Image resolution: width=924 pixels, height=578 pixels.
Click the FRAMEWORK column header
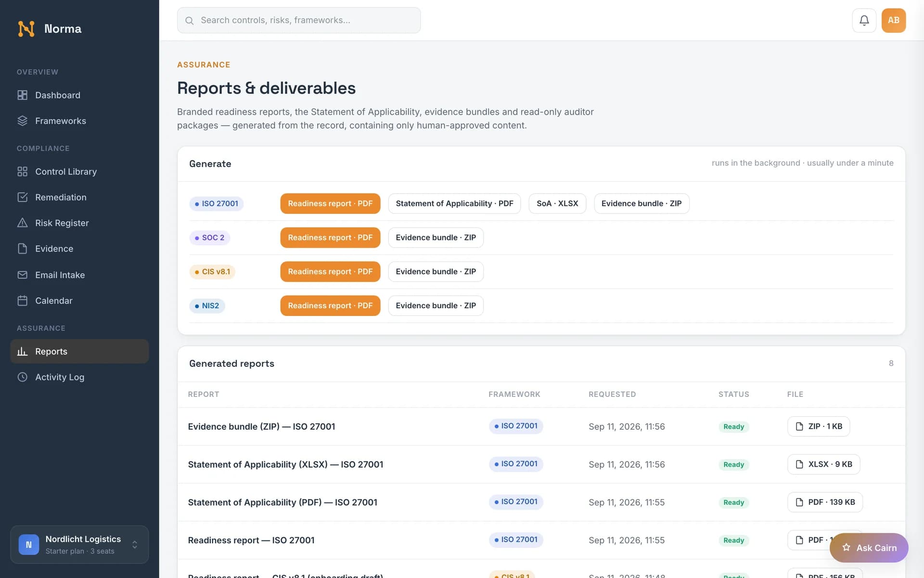point(514,394)
